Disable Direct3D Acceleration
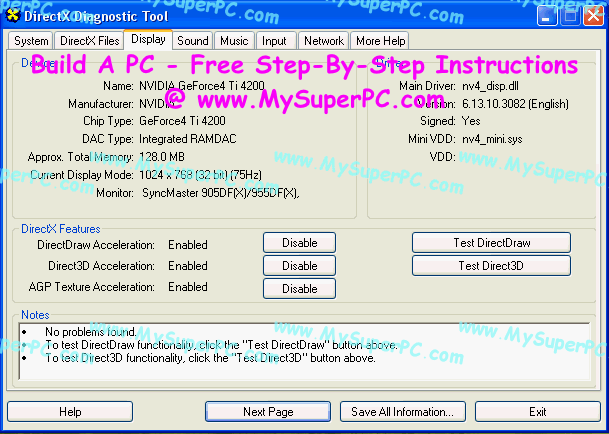609x434 pixels. pyautogui.click(x=299, y=266)
